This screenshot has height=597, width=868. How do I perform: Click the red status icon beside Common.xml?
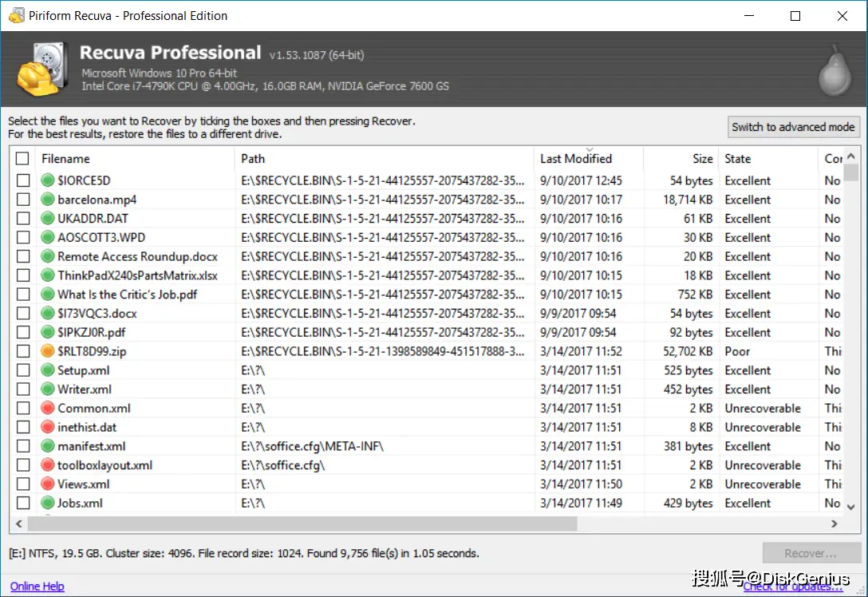pyautogui.click(x=48, y=408)
